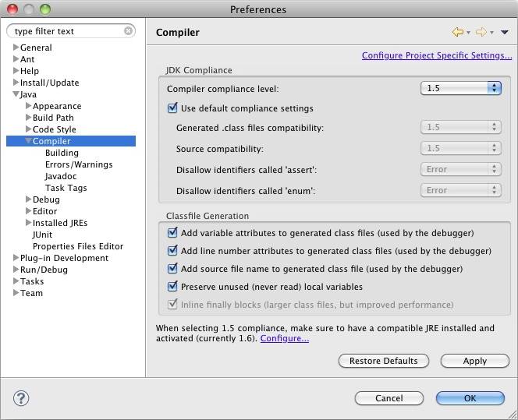
Task: Open the view menu triangle icon
Action: (504, 33)
